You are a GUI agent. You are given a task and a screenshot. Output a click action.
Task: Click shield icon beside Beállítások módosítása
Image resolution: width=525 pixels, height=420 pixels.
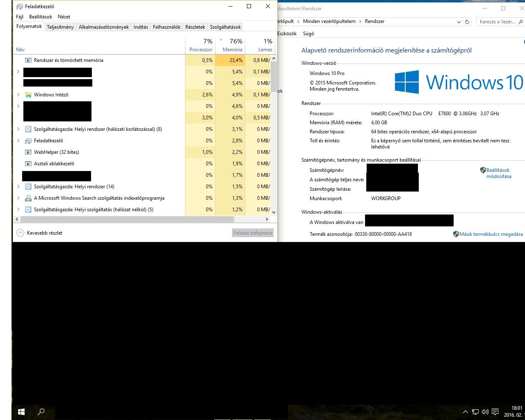[483, 170]
